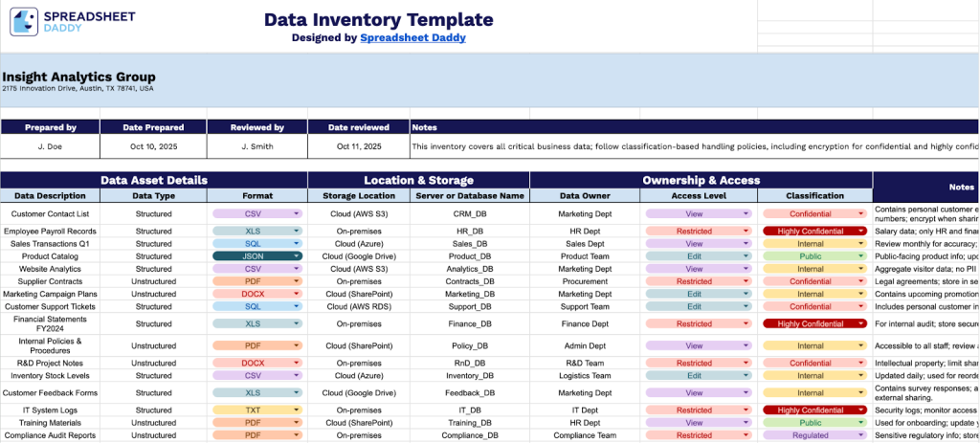Expand Highly Confidential dropdown for Financial Statements FY2024

point(861,324)
